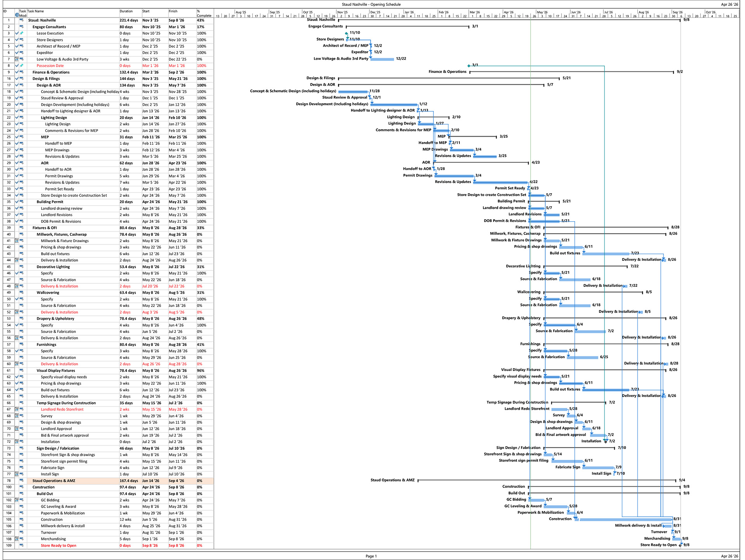Select the Fixtures & OFI summary task name
Image resolution: width=745 pixels, height=560 pixels.
point(45,228)
